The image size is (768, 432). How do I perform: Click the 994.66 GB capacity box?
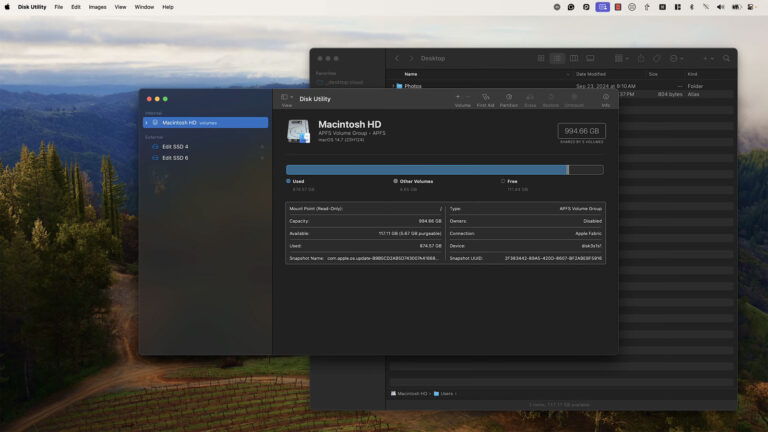581,131
